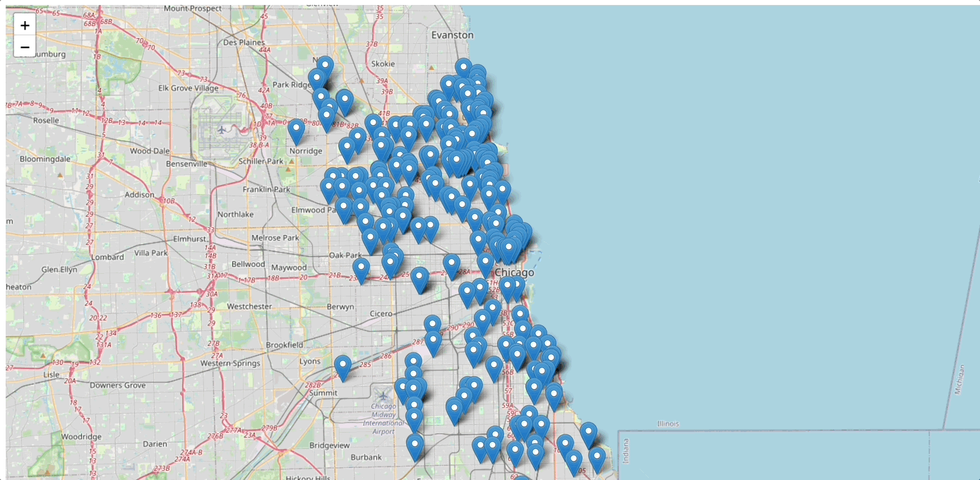This screenshot has width=980, height=480.
Task: Click the zoom out minus button
Action: coord(25,47)
